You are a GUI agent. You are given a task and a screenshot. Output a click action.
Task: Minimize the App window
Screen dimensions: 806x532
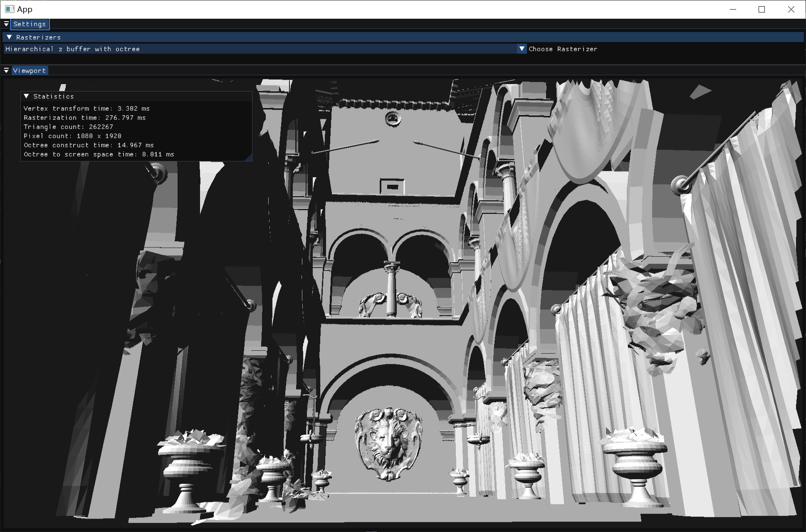click(733, 9)
